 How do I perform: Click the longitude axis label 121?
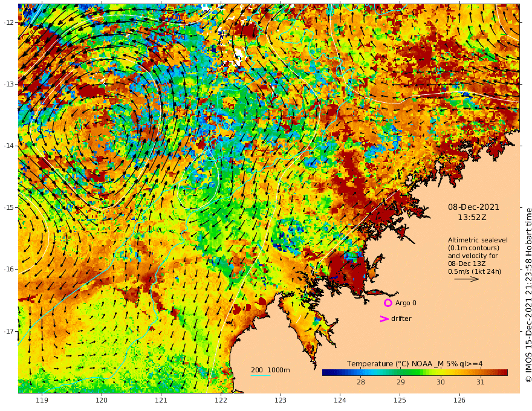(x=161, y=400)
